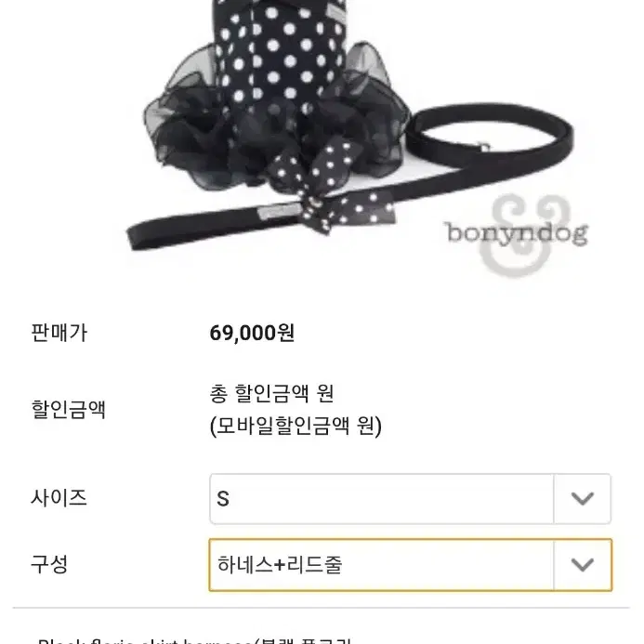Expand the 구성 dropdown chevron arrow
The height and width of the screenshot is (644, 644).
pos(583,565)
